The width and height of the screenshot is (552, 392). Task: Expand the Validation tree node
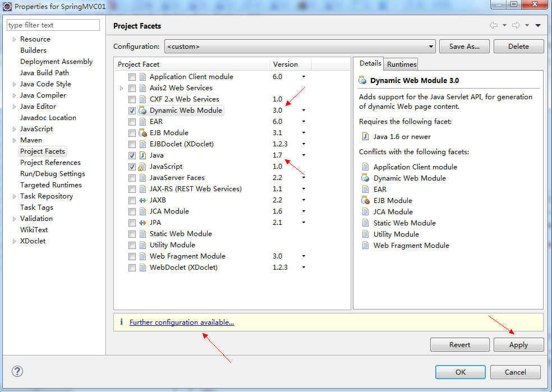click(x=14, y=219)
